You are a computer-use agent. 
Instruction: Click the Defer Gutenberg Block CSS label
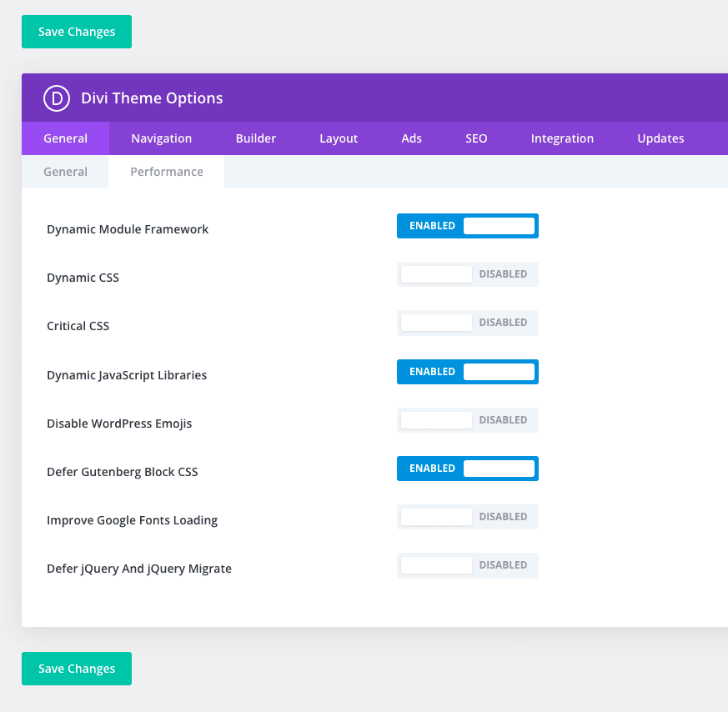pyautogui.click(x=123, y=472)
